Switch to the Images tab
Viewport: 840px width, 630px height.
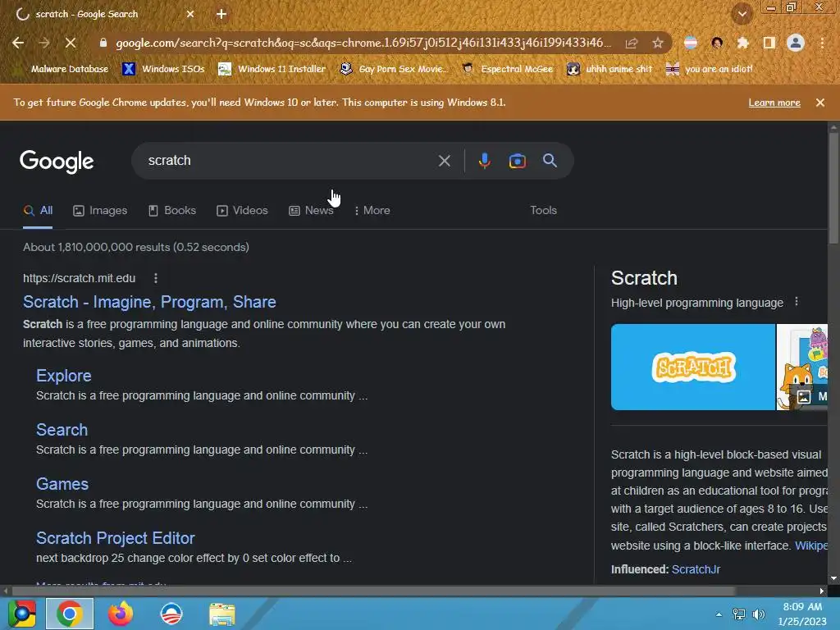point(100,211)
